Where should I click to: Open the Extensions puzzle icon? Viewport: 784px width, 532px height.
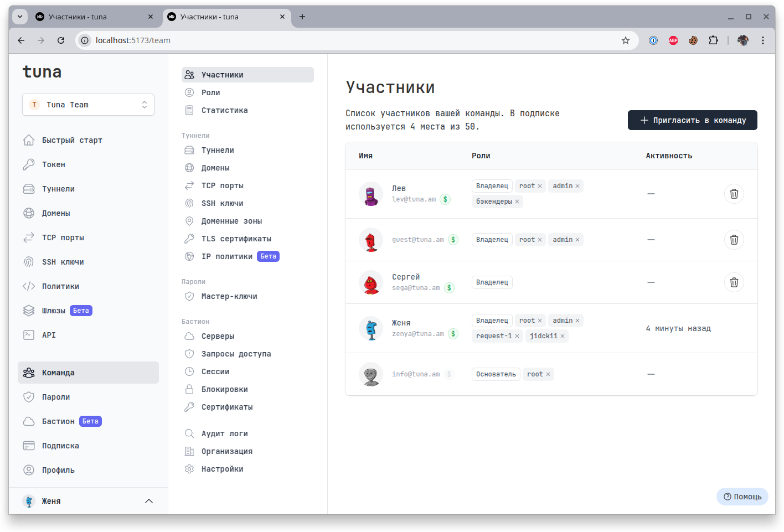(713, 40)
